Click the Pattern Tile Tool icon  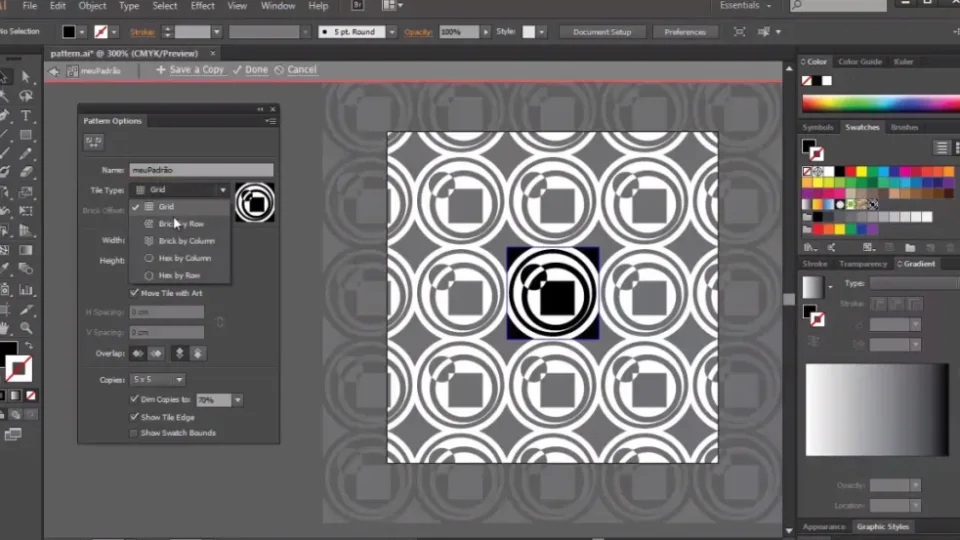(94, 142)
